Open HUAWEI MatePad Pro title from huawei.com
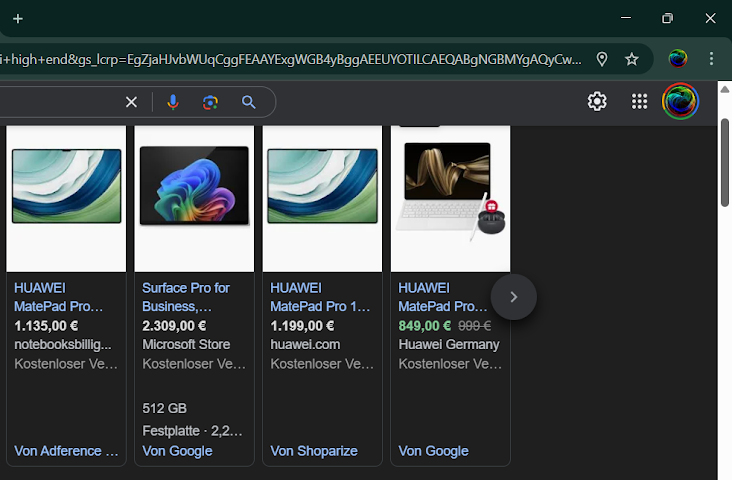This screenshot has height=480, width=732. click(320, 297)
